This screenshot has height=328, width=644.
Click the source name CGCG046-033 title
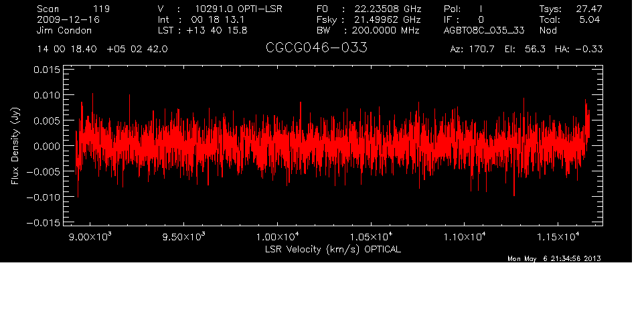[x=316, y=48]
